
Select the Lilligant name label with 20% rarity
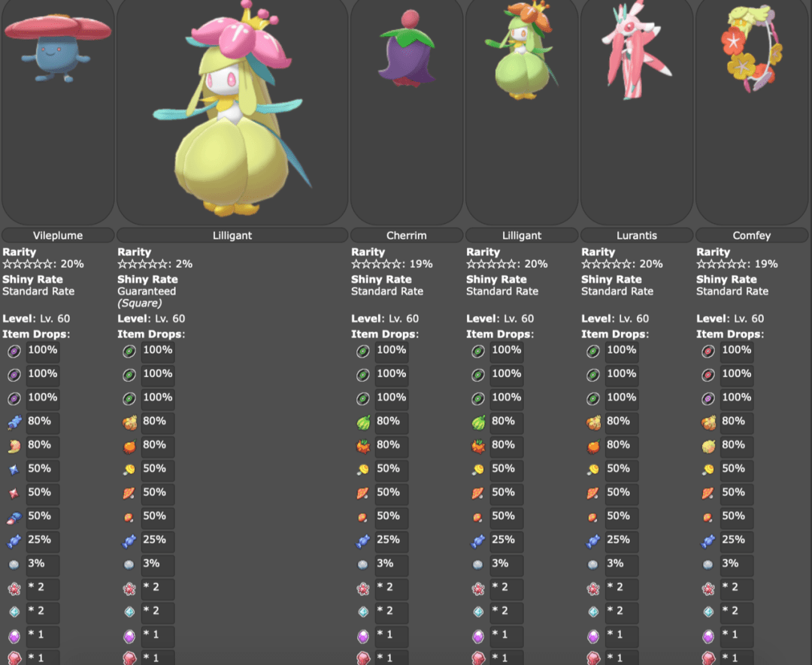tap(522, 235)
